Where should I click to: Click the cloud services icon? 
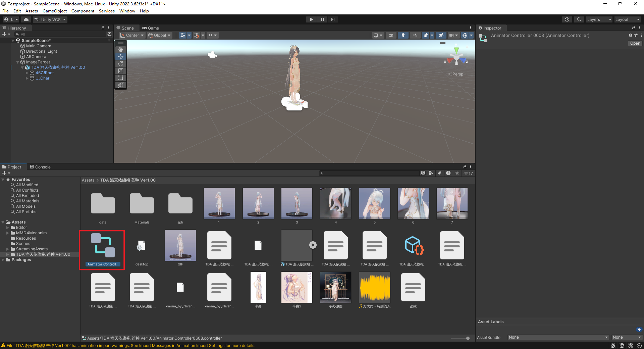pyautogui.click(x=26, y=19)
